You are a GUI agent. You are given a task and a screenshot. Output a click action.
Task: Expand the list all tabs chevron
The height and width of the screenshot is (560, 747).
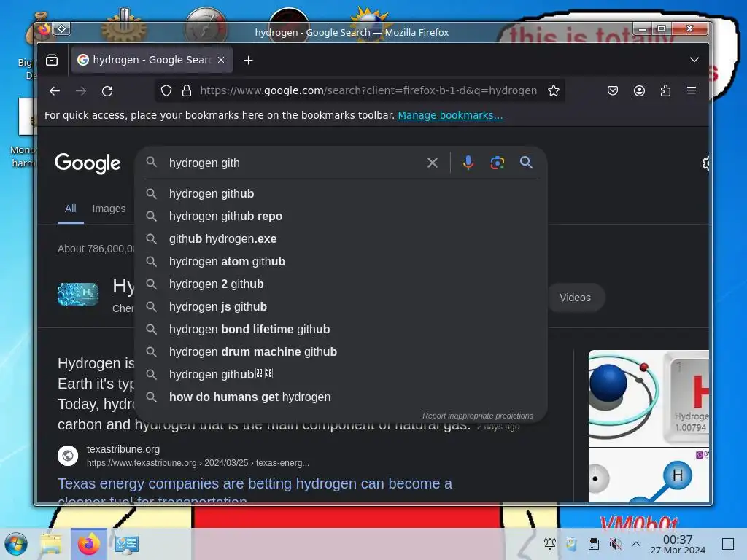tap(694, 60)
